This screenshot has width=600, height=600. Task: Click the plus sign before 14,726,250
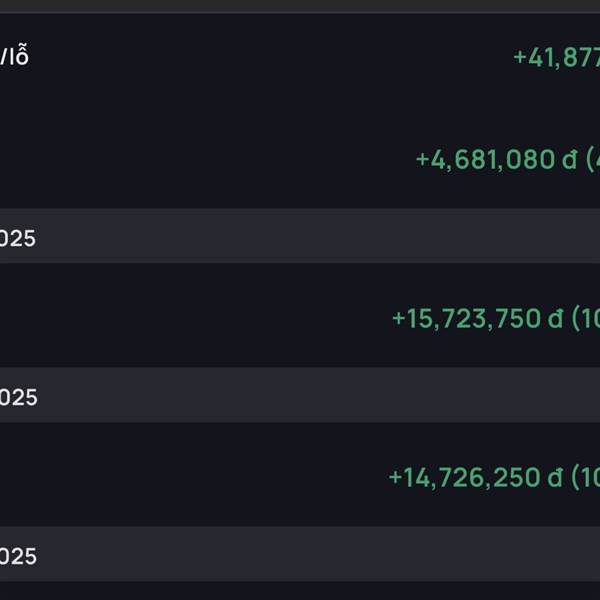[x=395, y=478]
